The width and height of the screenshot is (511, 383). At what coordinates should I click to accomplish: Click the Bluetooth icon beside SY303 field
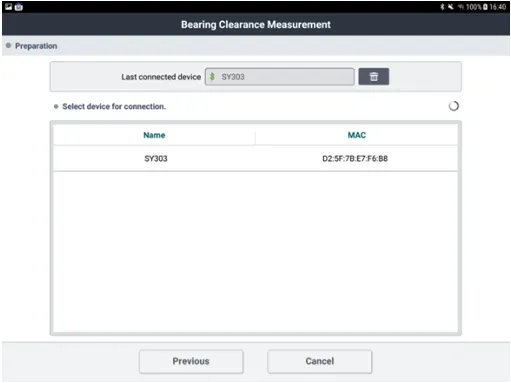(x=212, y=77)
